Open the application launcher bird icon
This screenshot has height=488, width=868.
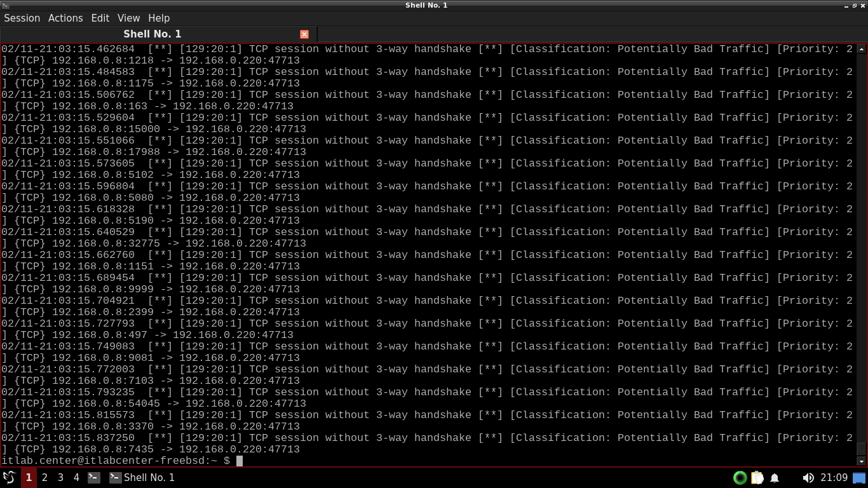tap(9, 477)
